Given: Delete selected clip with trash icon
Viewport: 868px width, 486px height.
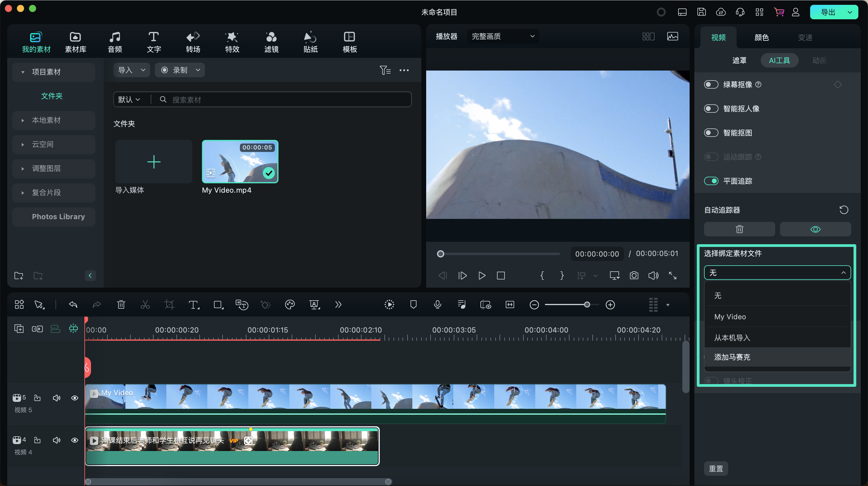Looking at the screenshot, I should 121,305.
